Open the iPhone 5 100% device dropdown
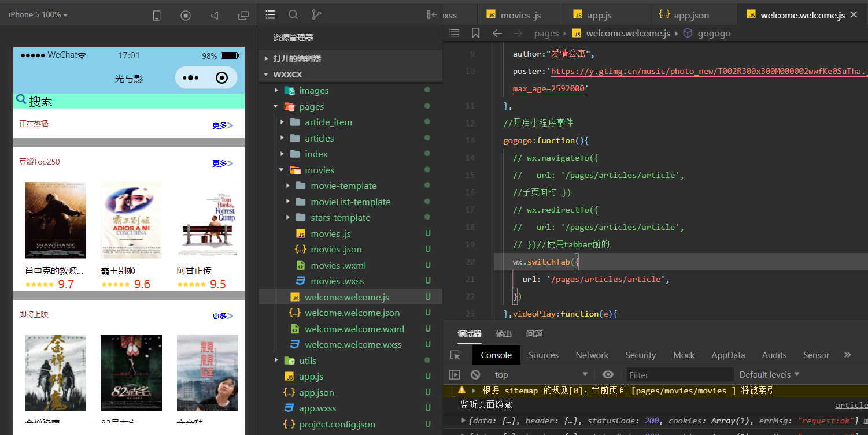The width and height of the screenshot is (868, 435). point(38,14)
